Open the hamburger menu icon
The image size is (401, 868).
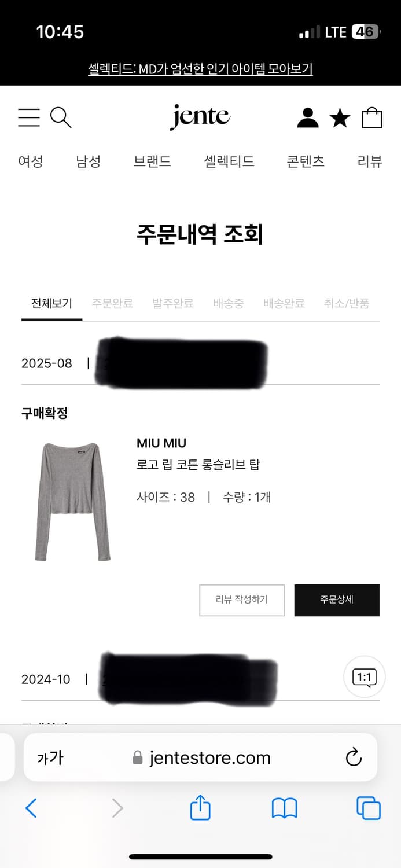point(29,117)
